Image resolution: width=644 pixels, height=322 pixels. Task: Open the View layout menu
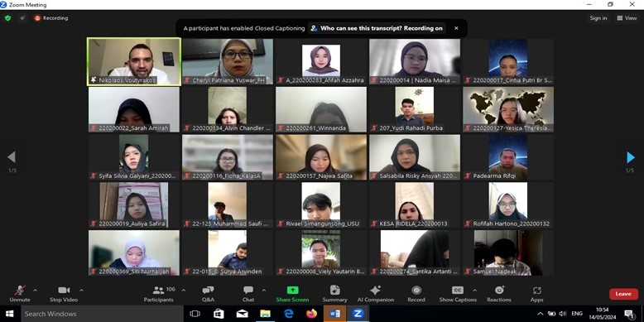pos(627,18)
